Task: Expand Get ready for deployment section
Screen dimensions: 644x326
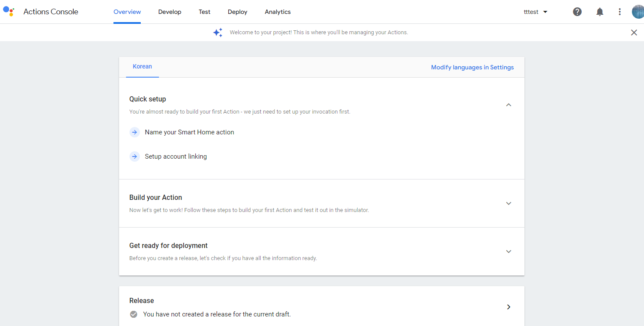Action: pos(509,251)
